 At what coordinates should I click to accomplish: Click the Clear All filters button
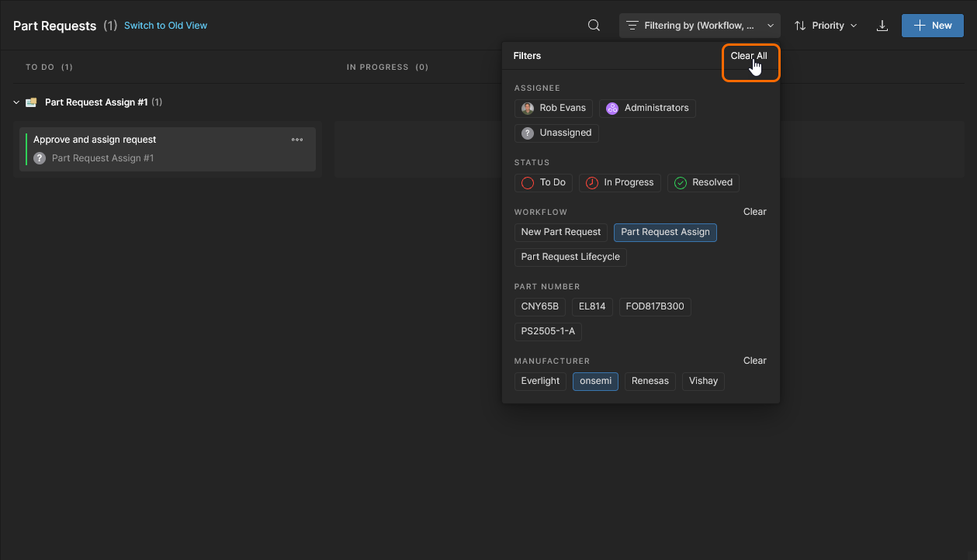pos(749,56)
